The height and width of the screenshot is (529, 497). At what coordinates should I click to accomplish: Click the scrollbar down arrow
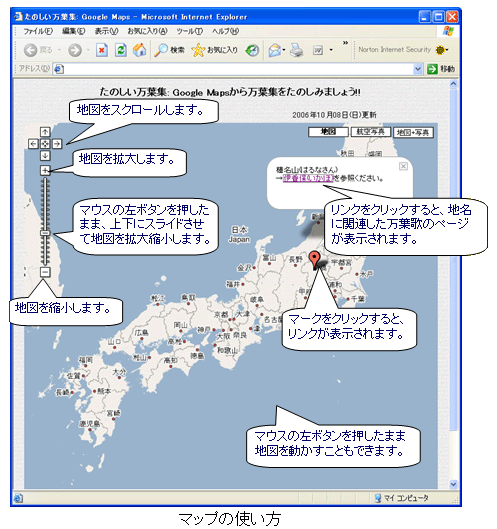tap(453, 484)
